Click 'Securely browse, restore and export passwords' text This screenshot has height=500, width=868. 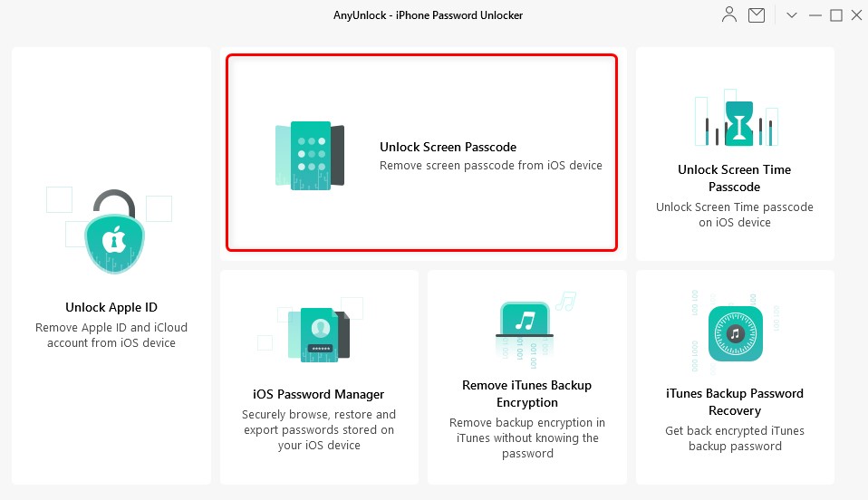[x=318, y=429]
